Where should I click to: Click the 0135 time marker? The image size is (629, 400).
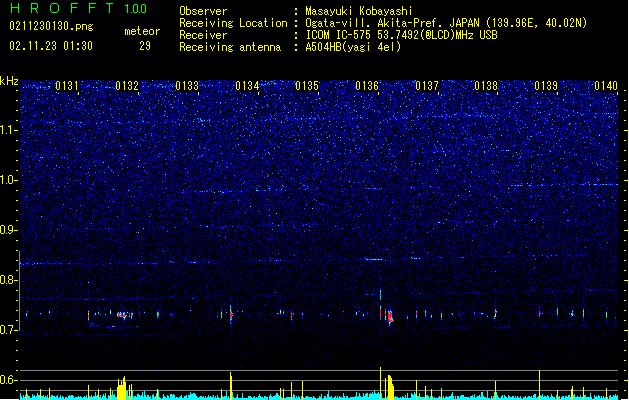[x=307, y=86]
